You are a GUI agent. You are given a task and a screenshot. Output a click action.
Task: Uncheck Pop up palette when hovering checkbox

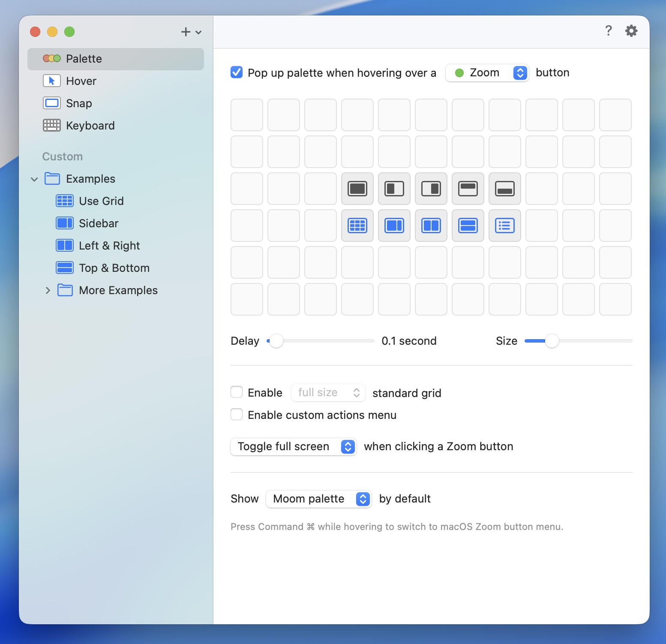pyautogui.click(x=237, y=72)
